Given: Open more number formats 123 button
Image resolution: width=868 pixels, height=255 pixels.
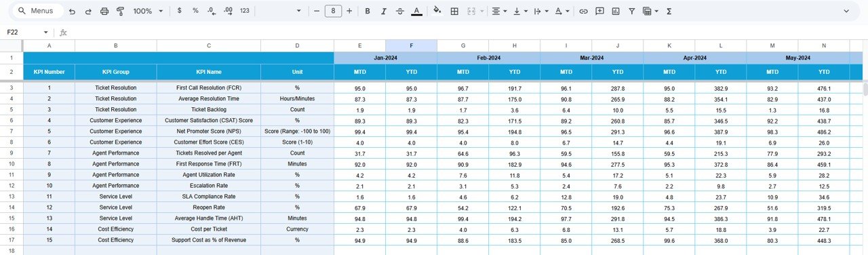Looking at the screenshot, I should click(x=245, y=11).
